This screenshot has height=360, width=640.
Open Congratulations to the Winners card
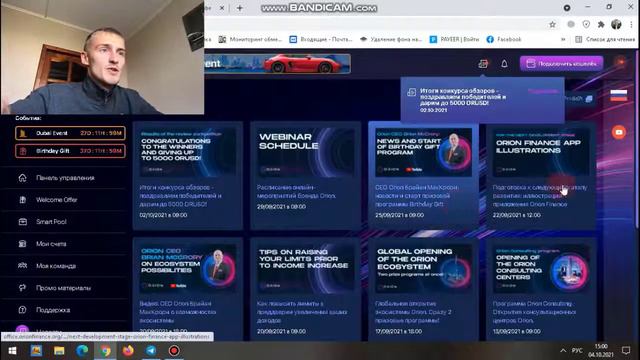188,176
